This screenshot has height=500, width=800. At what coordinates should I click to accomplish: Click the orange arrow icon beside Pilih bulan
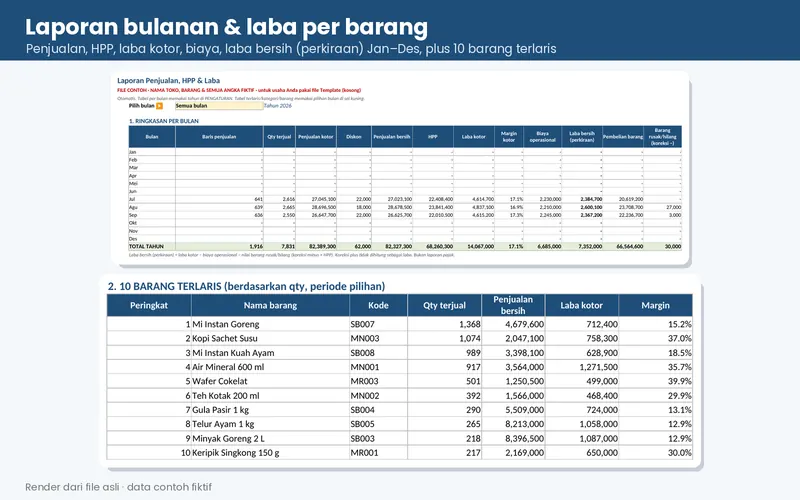159,106
